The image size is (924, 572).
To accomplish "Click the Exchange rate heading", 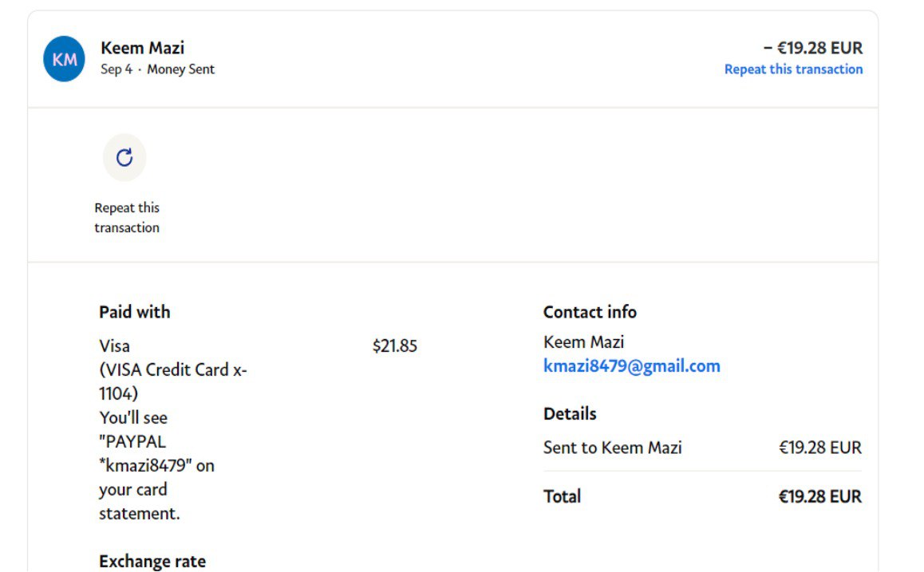I will pos(152,562).
